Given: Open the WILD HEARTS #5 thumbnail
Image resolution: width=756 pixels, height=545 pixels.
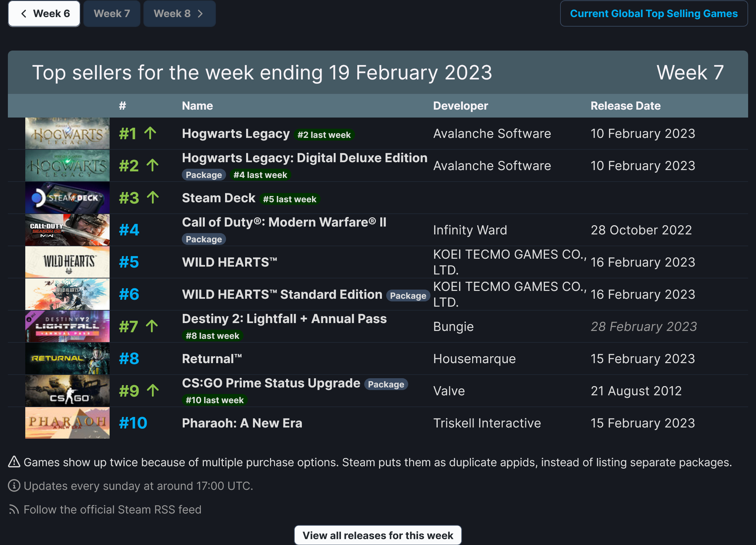Looking at the screenshot, I should (67, 262).
